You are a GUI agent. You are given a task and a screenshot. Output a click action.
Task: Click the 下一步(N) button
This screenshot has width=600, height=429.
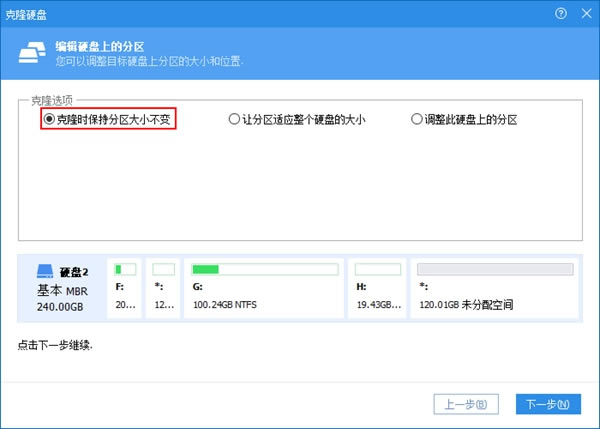click(x=548, y=404)
